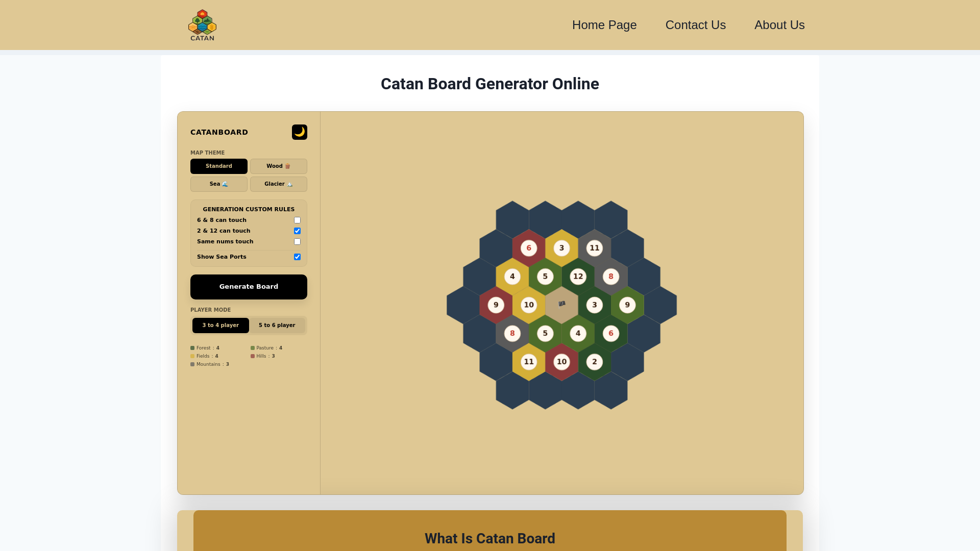Viewport: 980px width, 551px height.
Task: Click the 2 number token
Action: pos(595,362)
